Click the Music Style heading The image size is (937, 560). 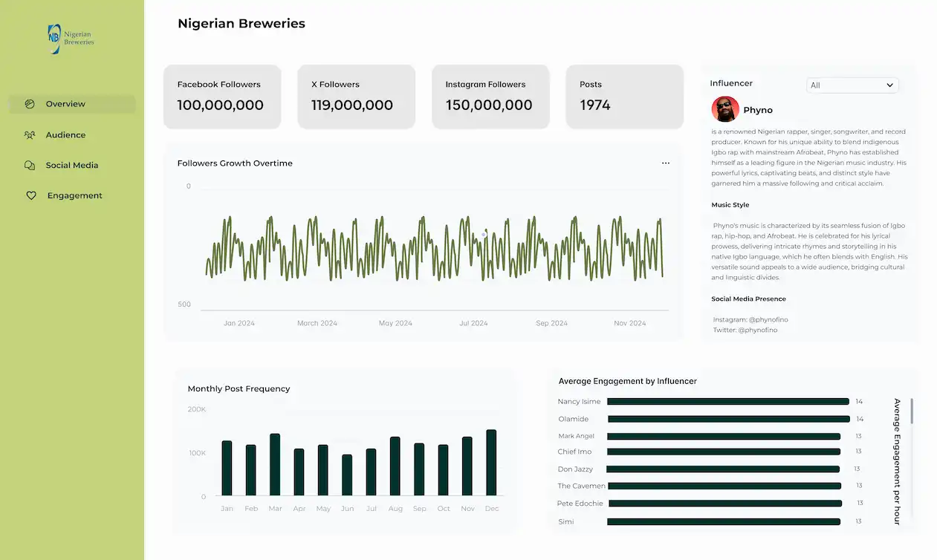[x=730, y=205]
